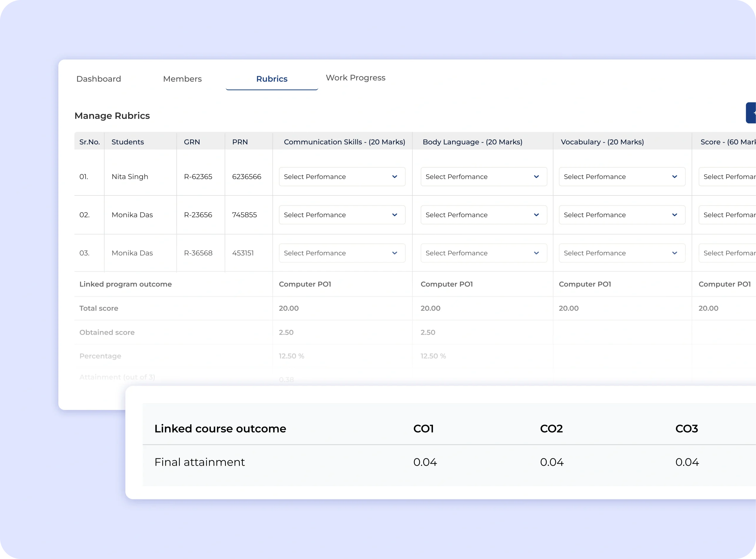This screenshot has width=756, height=559.
Task: Open Nita Singh's Communication Skills dropdown
Action: [x=342, y=177]
